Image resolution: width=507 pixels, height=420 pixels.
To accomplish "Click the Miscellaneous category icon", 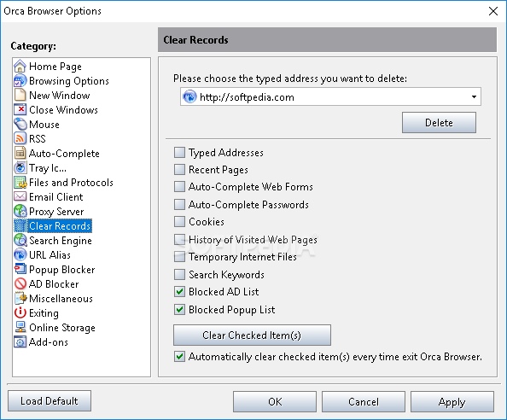I will (20, 298).
